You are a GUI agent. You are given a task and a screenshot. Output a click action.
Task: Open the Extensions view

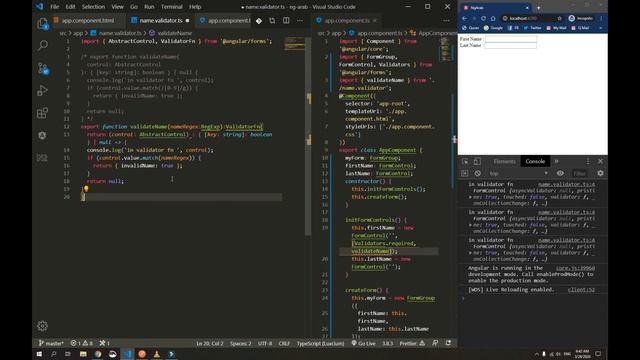(42, 113)
